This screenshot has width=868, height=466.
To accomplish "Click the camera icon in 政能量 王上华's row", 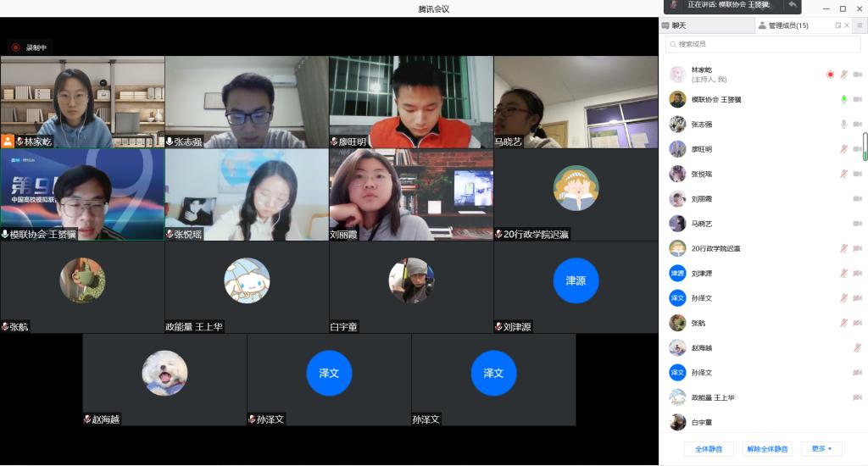I will coord(857,397).
